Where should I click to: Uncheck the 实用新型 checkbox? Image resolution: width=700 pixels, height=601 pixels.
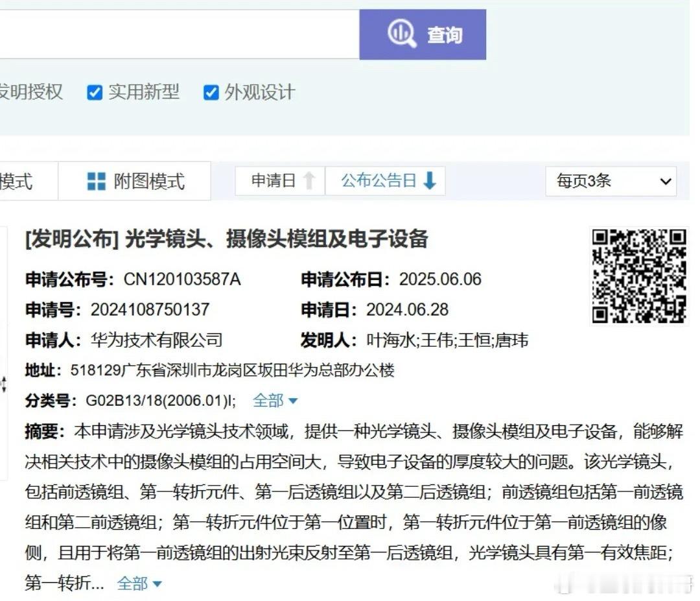[x=95, y=93]
